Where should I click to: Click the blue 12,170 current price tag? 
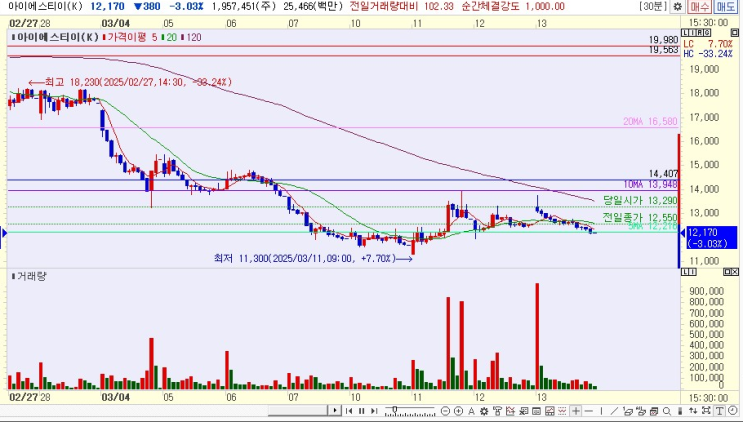pos(712,238)
